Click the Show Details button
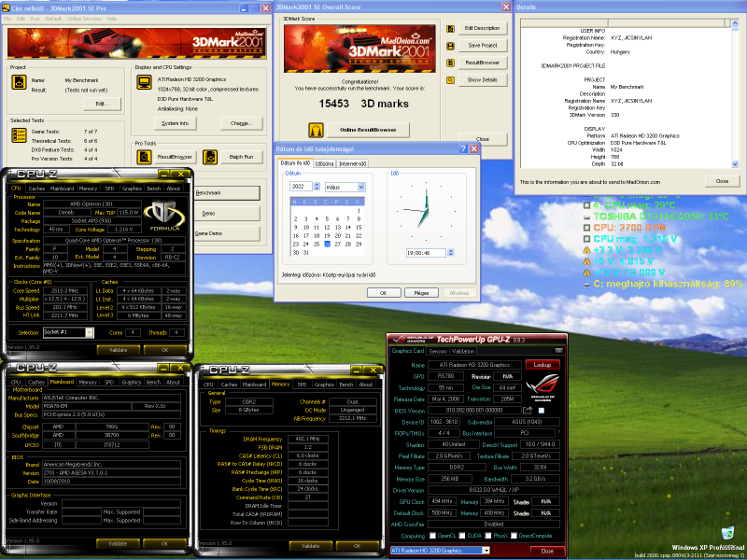Viewport: 747px width, 560px height. [483, 80]
